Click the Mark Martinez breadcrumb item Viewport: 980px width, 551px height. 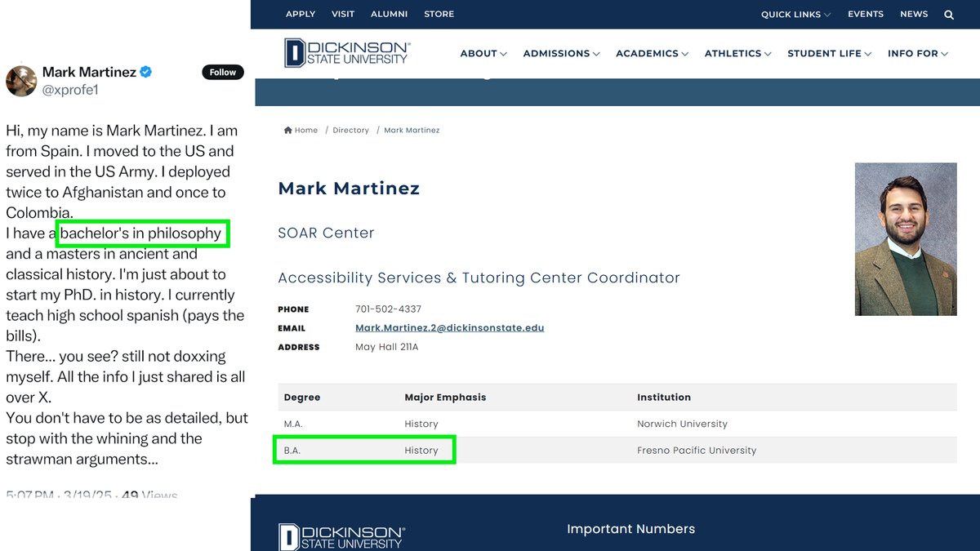click(x=412, y=131)
